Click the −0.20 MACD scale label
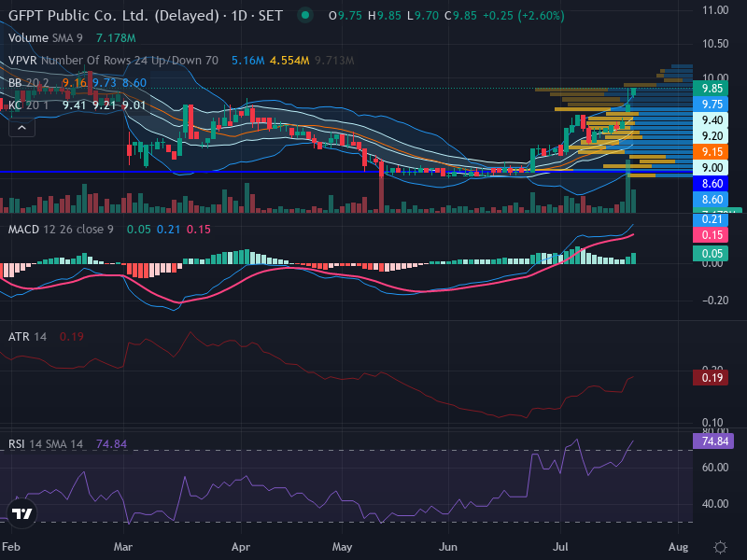 pos(715,301)
